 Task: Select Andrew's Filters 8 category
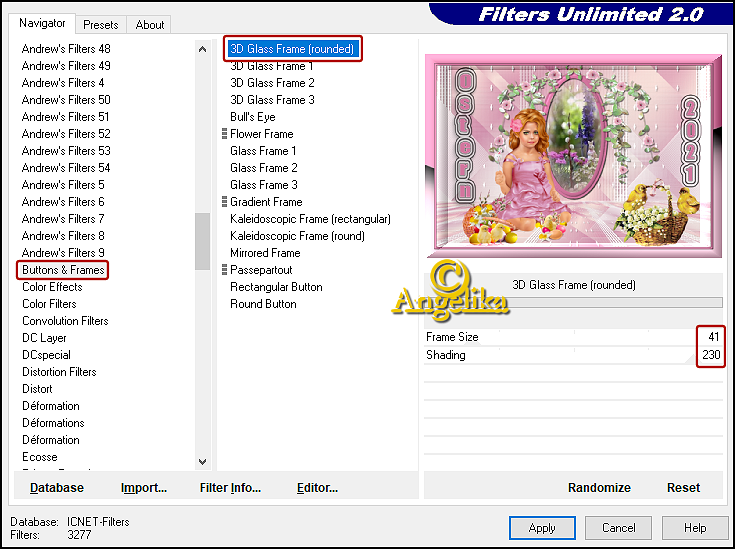63,236
